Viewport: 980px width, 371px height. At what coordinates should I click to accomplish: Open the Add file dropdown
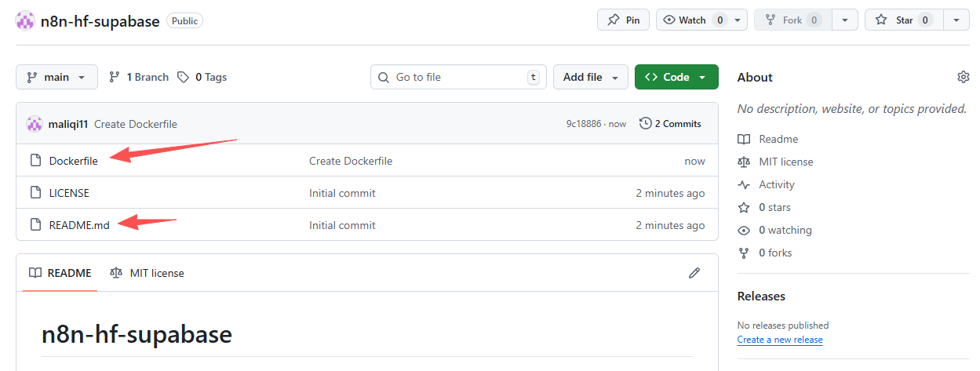click(x=590, y=77)
